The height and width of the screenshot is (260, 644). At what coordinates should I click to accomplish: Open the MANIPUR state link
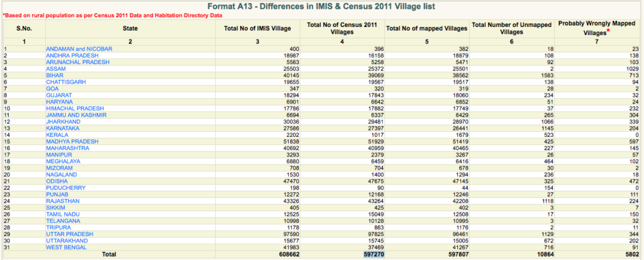(58, 154)
